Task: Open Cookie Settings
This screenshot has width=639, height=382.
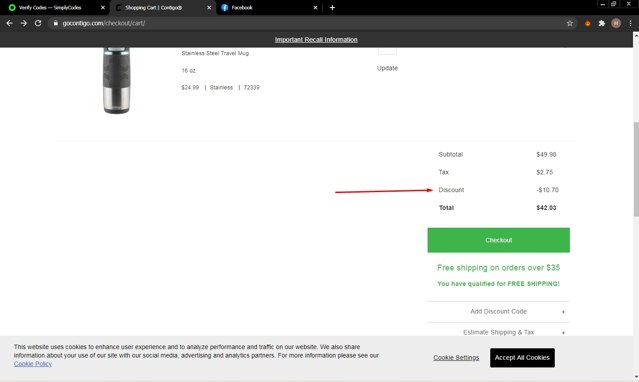Action: [456, 358]
